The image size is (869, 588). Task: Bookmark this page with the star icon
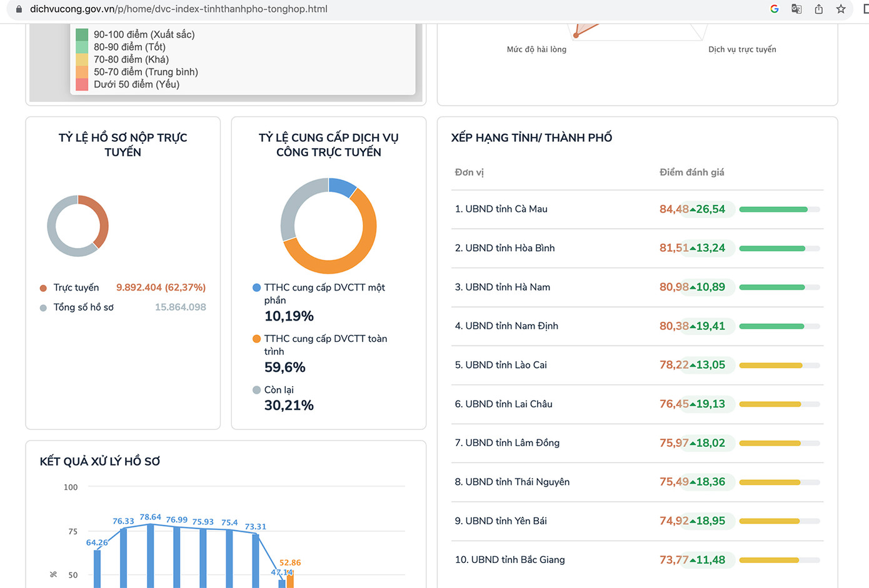tap(841, 9)
